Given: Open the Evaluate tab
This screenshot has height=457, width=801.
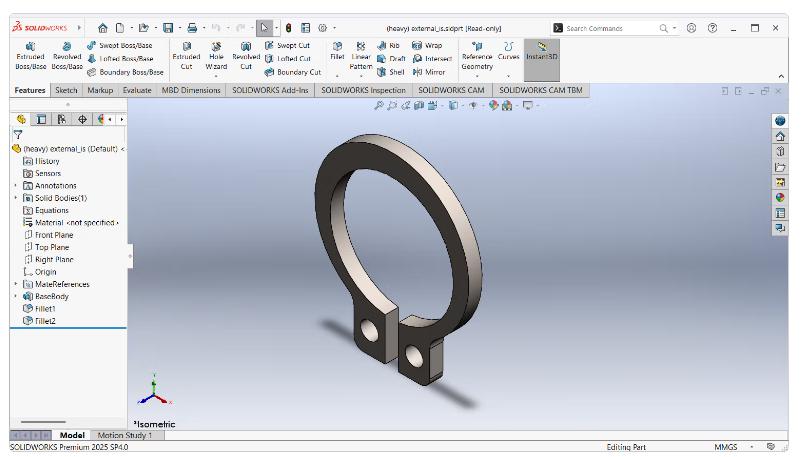Looking at the screenshot, I should 137,90.
